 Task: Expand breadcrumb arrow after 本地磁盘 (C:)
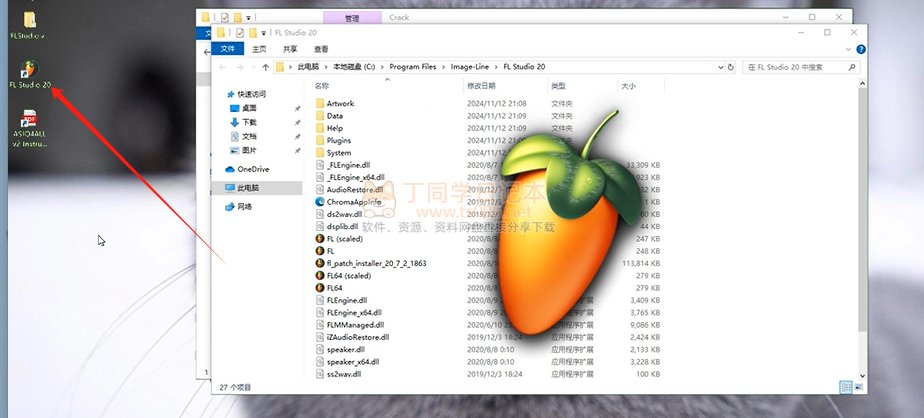pos(382,67)
